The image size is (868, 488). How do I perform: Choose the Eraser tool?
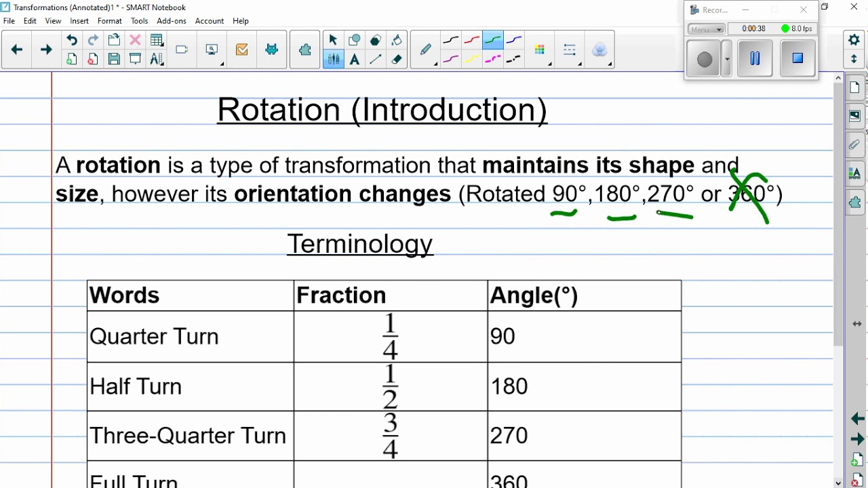pos(397,60)
